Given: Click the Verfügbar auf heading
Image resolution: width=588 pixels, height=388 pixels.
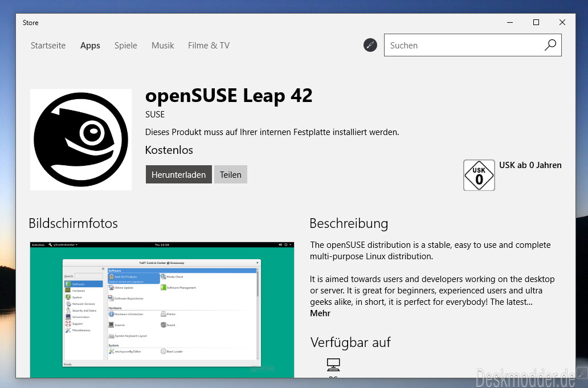Looking at the screenshot, I should click(x=350, y=342).
